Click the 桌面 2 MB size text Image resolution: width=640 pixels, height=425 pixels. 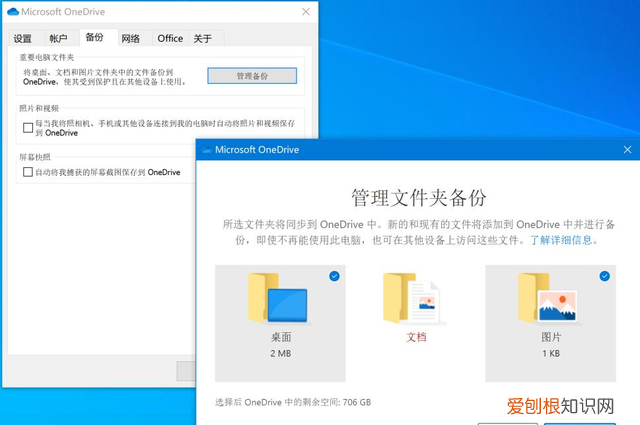pos(281,354)
